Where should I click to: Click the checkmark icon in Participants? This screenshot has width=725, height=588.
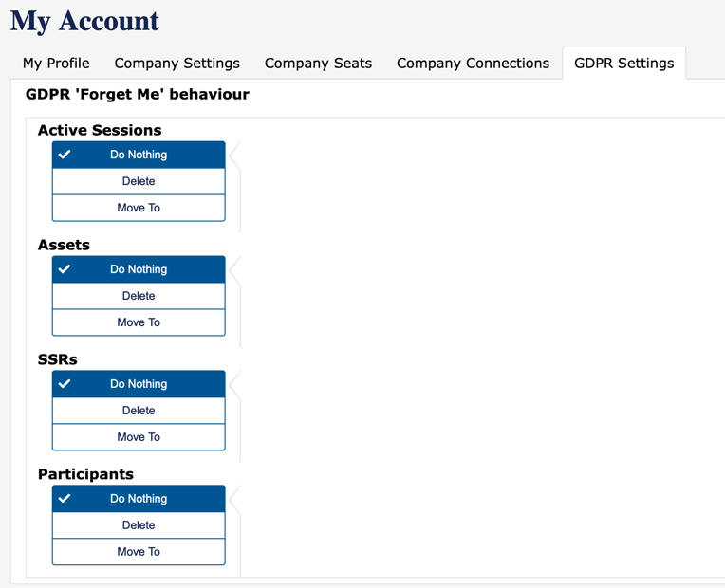tap(65, 499)
